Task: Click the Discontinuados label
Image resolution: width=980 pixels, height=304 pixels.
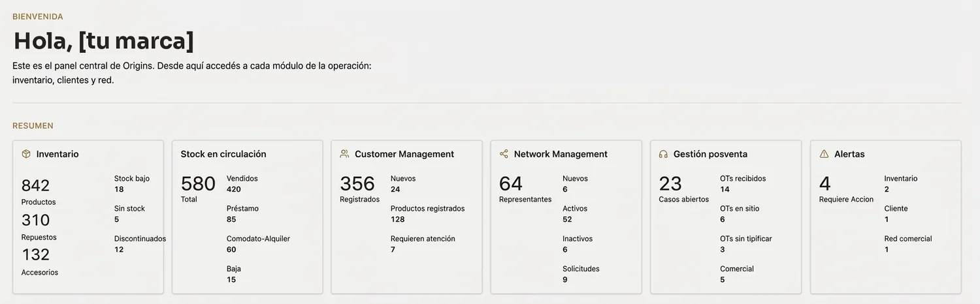Action: (x=140, y=239)
